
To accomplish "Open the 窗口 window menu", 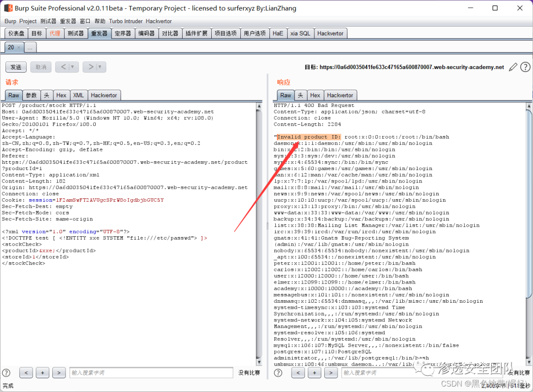I will coord(85,21).
